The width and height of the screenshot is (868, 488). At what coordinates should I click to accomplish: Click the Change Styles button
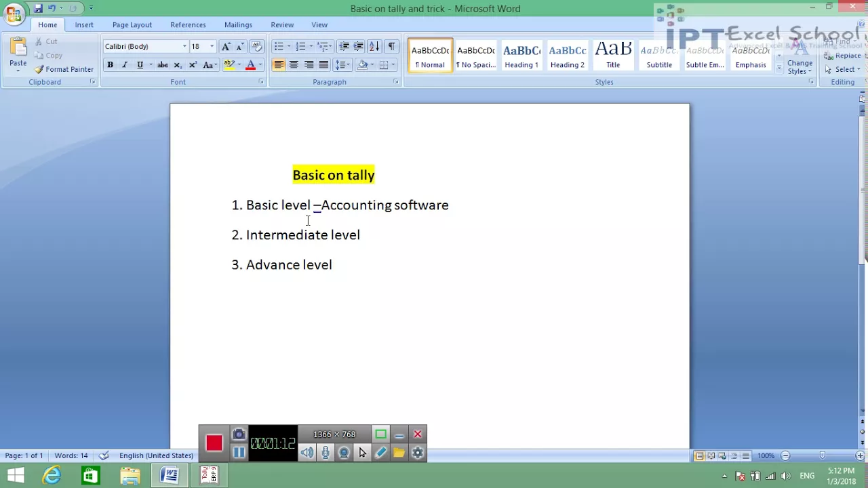[x=800, y=57]
